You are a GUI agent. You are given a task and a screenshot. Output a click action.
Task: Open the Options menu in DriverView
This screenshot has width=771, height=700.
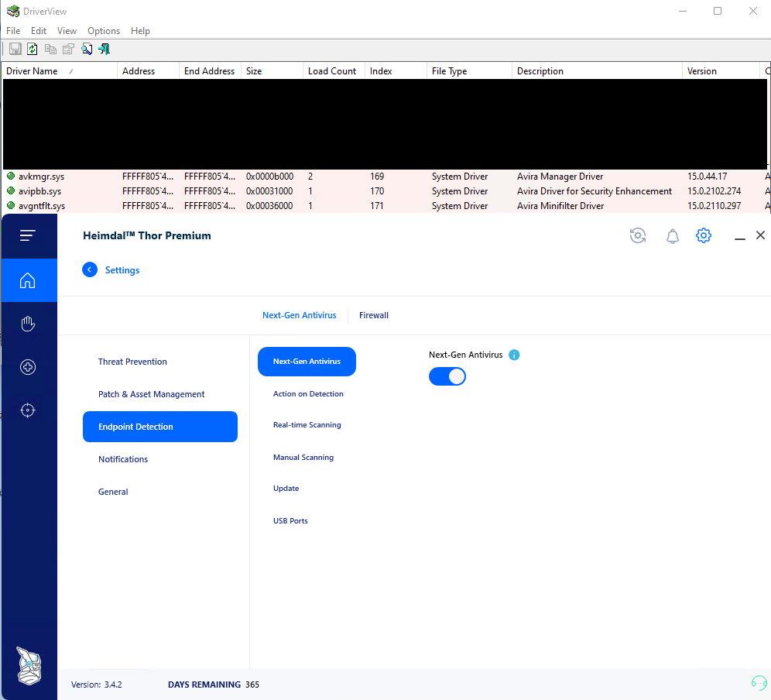(104, 31)
